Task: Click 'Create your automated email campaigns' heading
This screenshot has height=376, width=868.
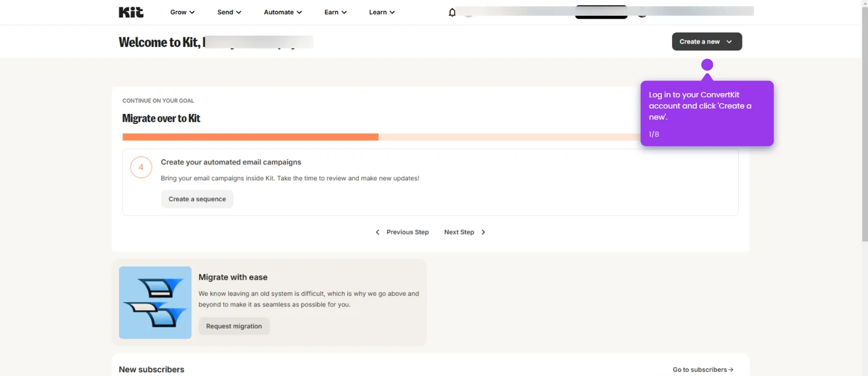Action: tap(231, 162)
